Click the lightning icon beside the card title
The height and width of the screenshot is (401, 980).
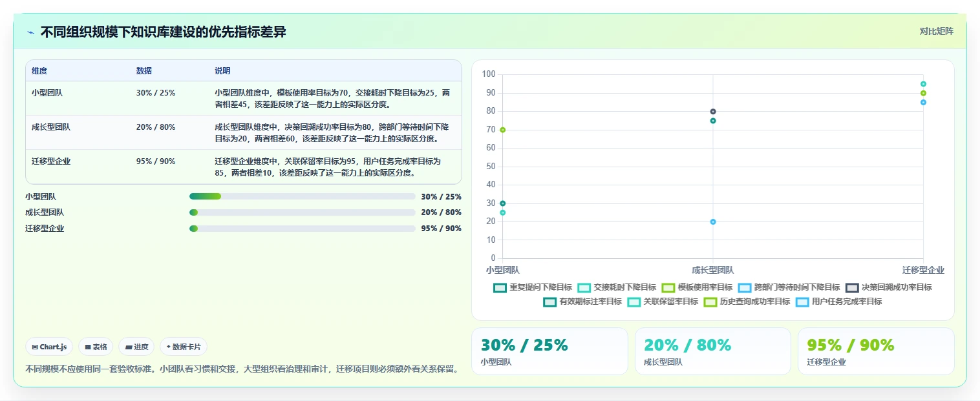(30, 32)
